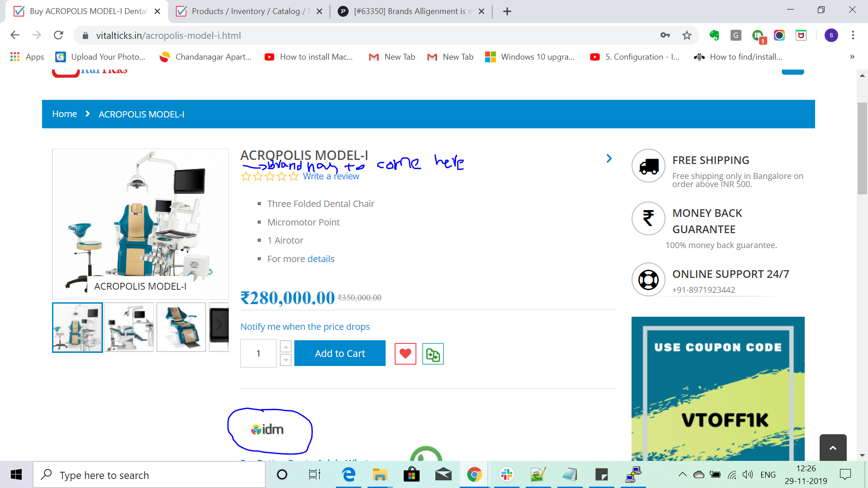Go to next product with chevron arrow
Image resolution: width=868 pixels, height=488 pixels.
[609, 159]
